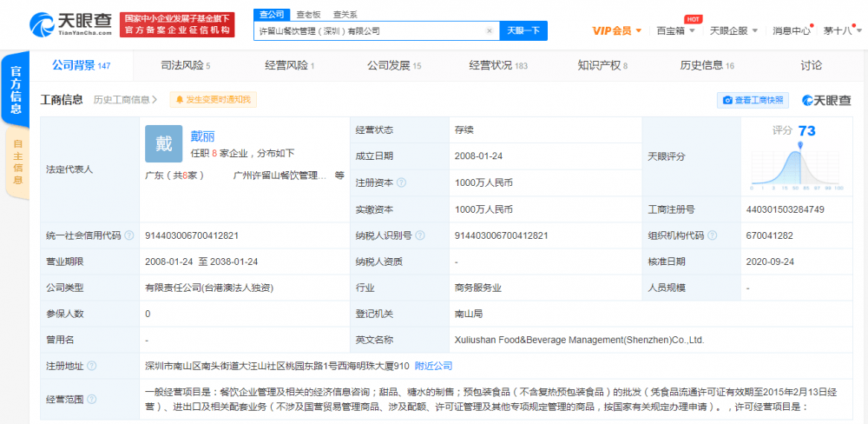Open 广州许留山餐饮管理 company link
Viewport: 868px width, 424px height.
coord(280,176)
